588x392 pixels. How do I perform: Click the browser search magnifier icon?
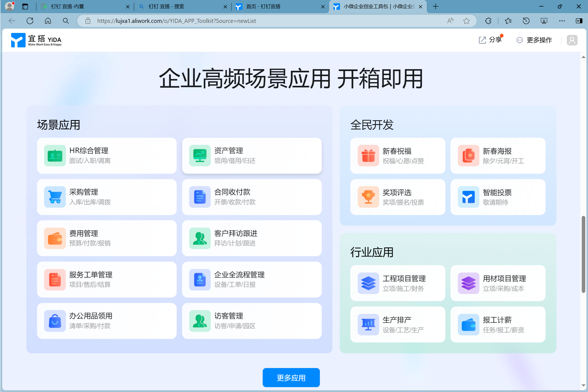click(x=66, y=21)
